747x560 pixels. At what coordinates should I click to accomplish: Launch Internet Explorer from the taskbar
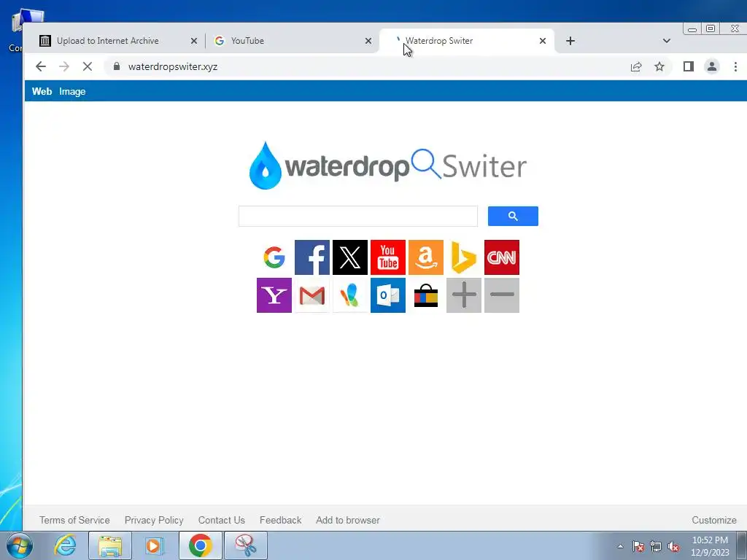tap(65, 545)
